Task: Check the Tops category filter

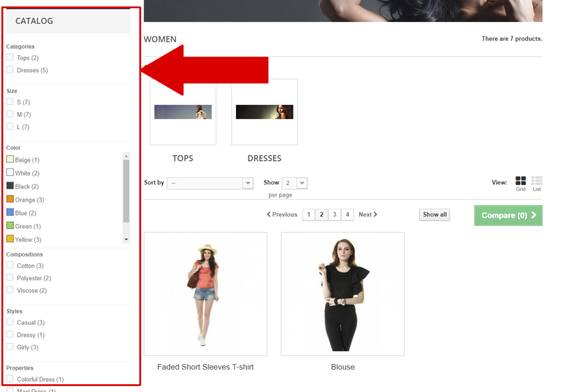Action: click(10, 58)
